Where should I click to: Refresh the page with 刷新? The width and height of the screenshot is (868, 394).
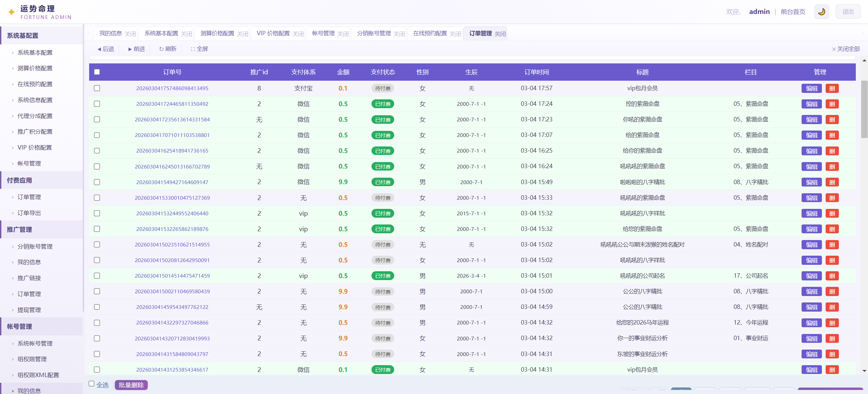[x=168, y=49]
